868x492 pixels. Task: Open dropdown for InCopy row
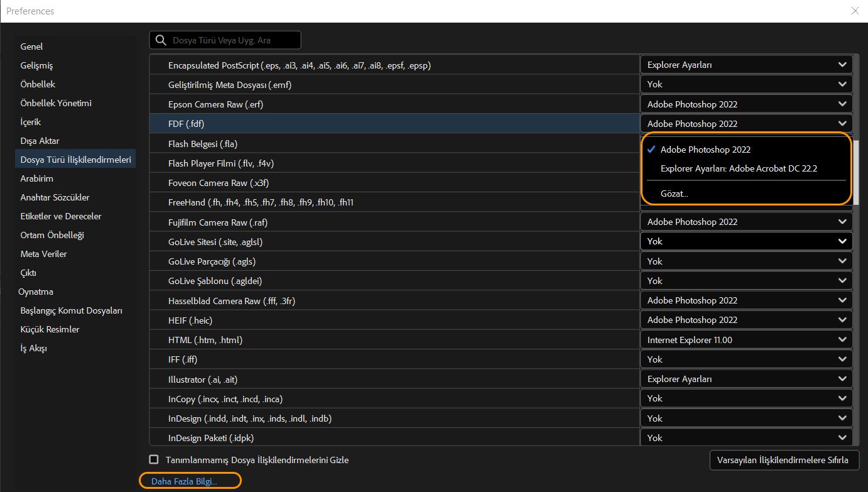click(x=747, y=398)
